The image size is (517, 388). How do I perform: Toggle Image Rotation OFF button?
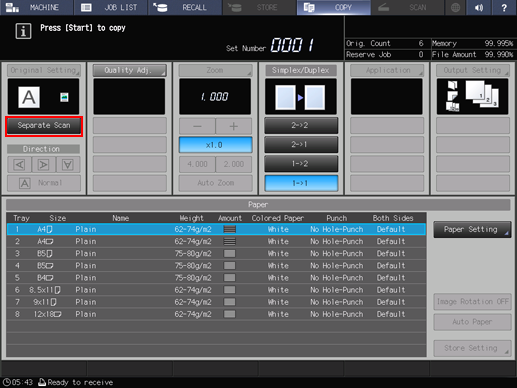472,302
